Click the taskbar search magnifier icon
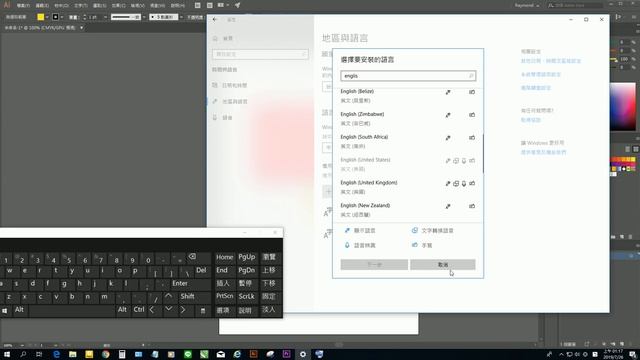Image resolution: width=640 pixels, height=360 pixels. coord(23,354)
